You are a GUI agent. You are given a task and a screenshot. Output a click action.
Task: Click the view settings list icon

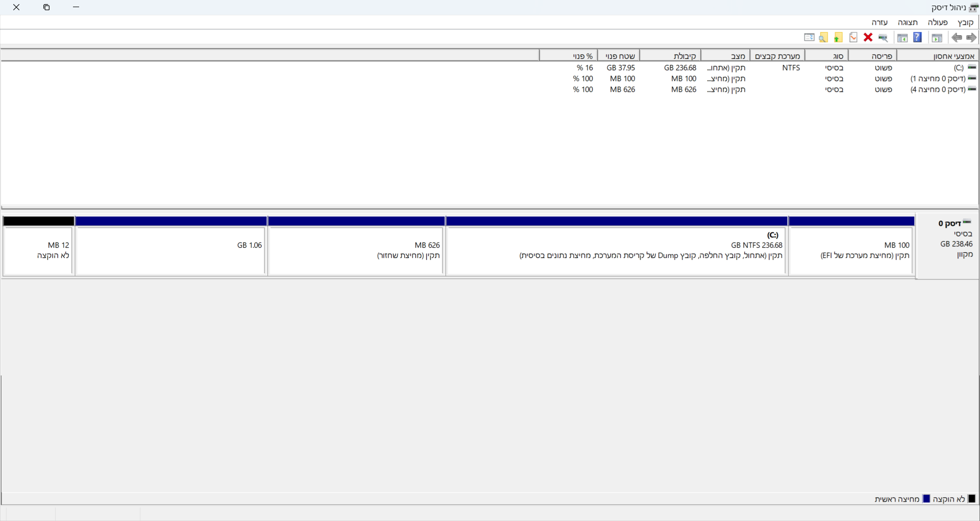(809, 37)
